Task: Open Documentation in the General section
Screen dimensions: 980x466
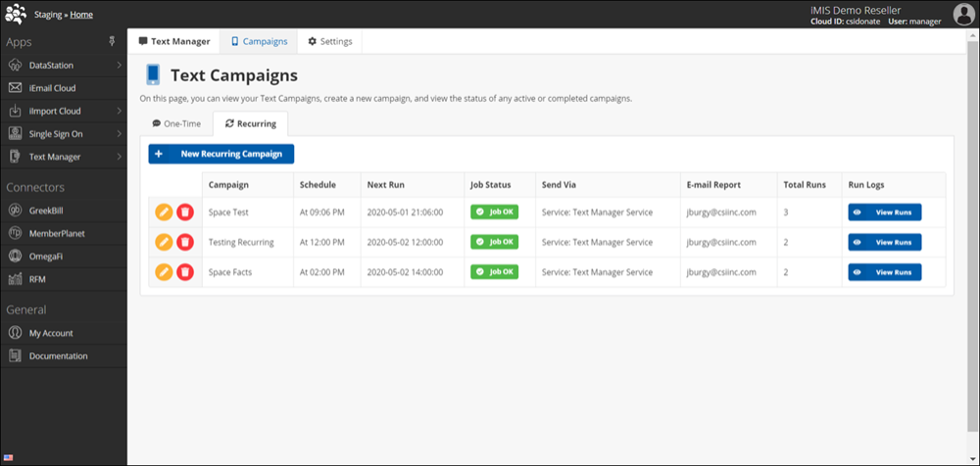Action: click(x=58, y=356)
